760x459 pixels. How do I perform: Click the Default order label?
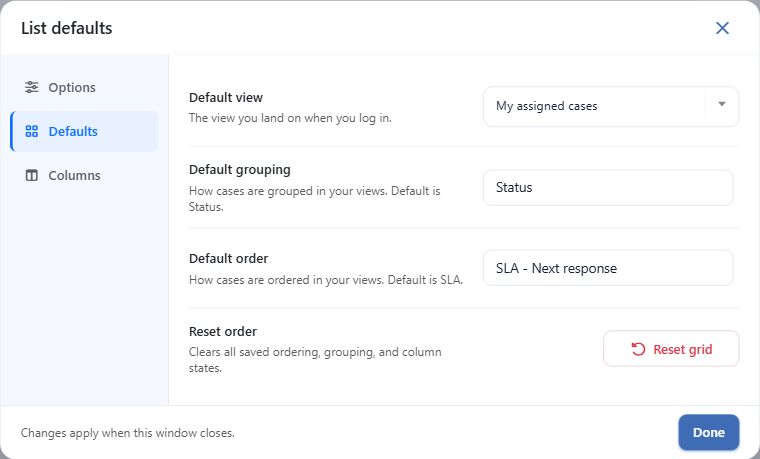228,258
